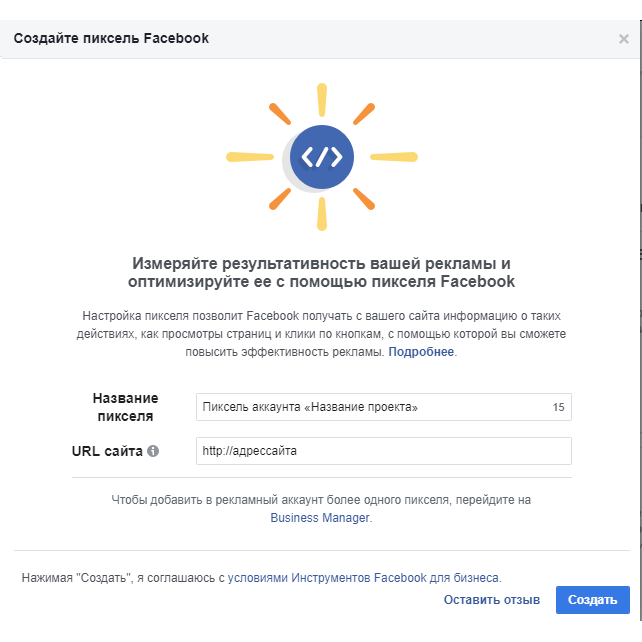The image size is (642, 642).
Task: Click the upper-left orange ray of the illustration
Action: 280,114
